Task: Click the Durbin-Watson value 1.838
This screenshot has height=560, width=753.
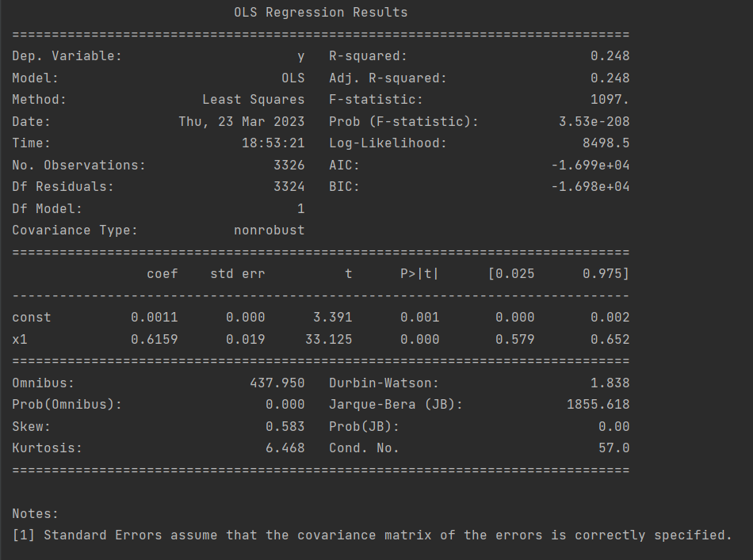Action: 610,383
